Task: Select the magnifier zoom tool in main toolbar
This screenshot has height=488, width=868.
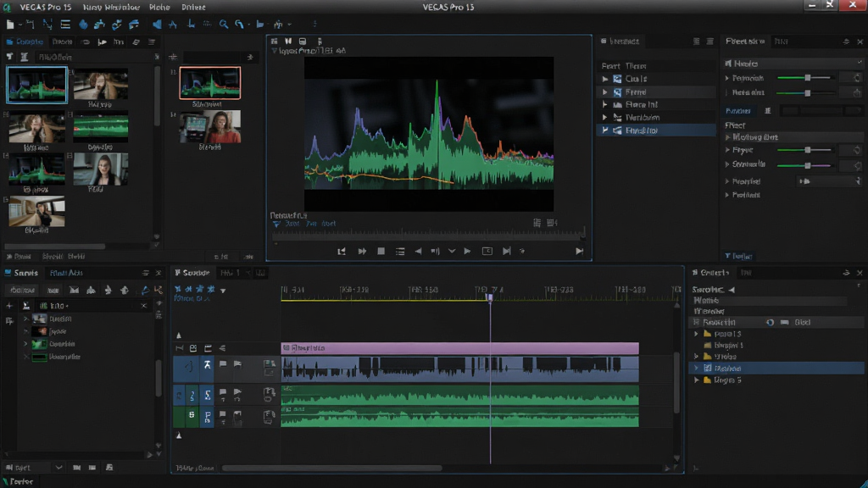Action: pyautogui.click(x=224, y=25)
